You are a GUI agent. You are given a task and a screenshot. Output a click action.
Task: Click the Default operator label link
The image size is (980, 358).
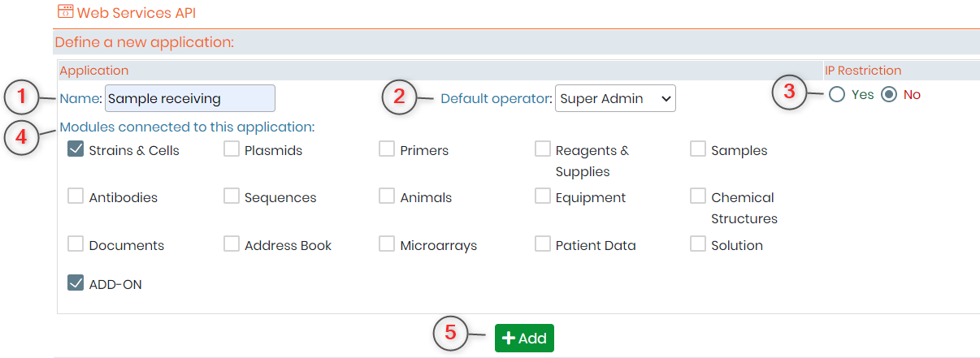tap(496, 99)
